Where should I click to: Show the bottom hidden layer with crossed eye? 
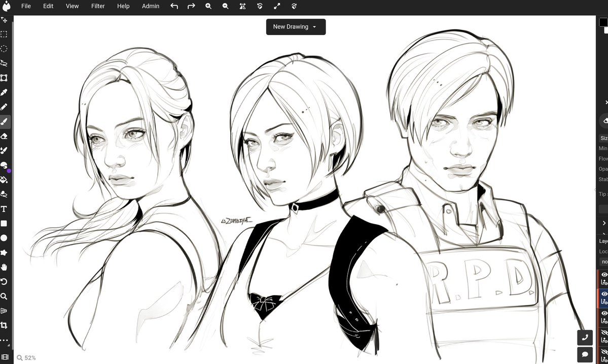pyautogui.click(x=604, y=352)
